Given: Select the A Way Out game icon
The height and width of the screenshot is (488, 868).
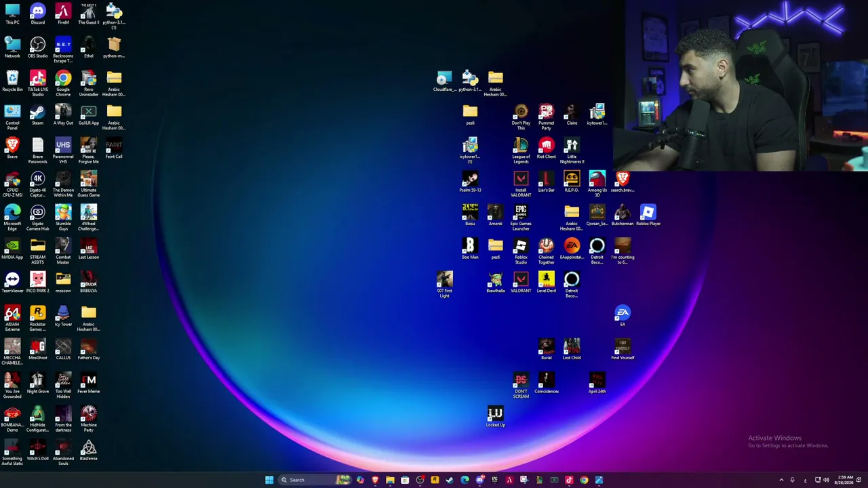Looking at the screenshot, I should coord(63,115).
